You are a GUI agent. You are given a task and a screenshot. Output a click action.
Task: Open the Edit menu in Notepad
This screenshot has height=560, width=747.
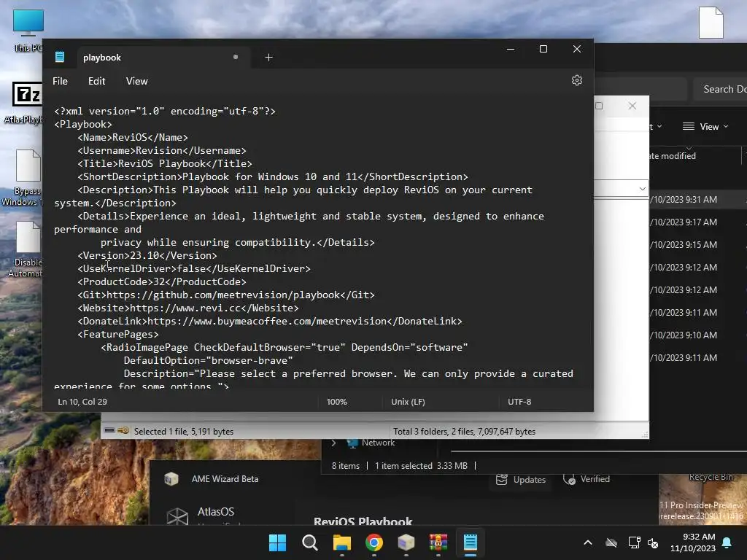point(97,82)
